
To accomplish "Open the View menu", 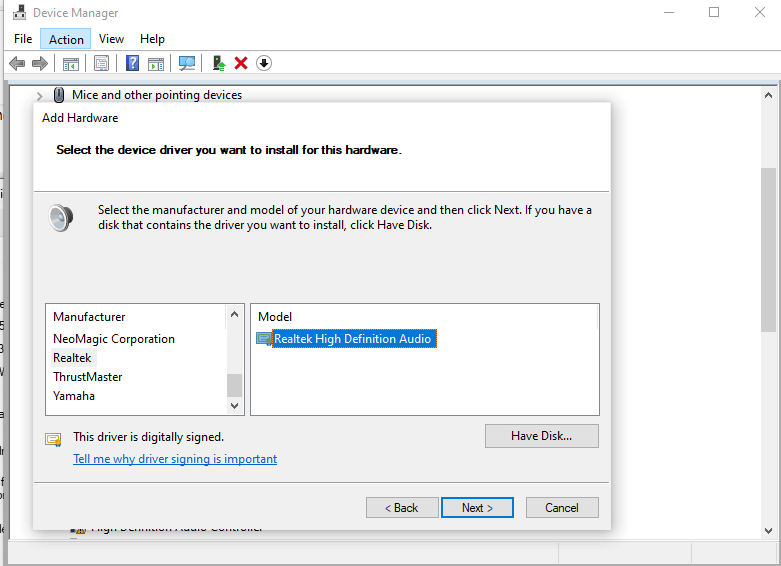I will 111,39.
